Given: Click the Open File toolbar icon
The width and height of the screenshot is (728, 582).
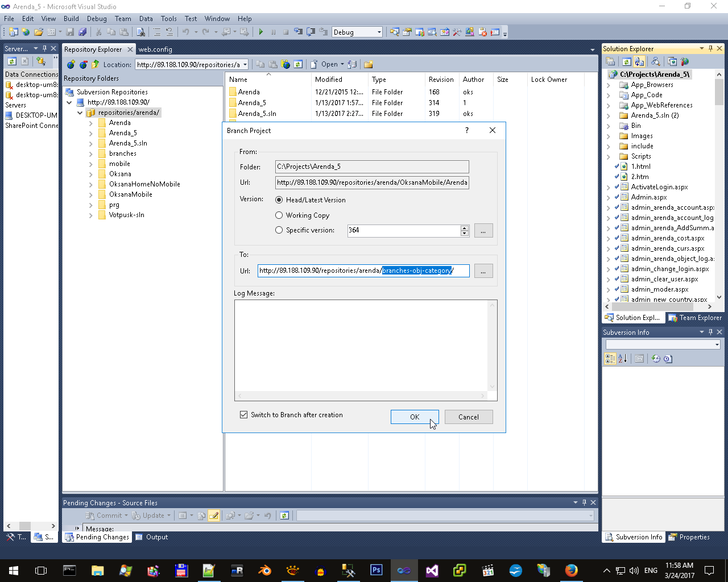Looking at the screenshot, I should pos(39,32).
